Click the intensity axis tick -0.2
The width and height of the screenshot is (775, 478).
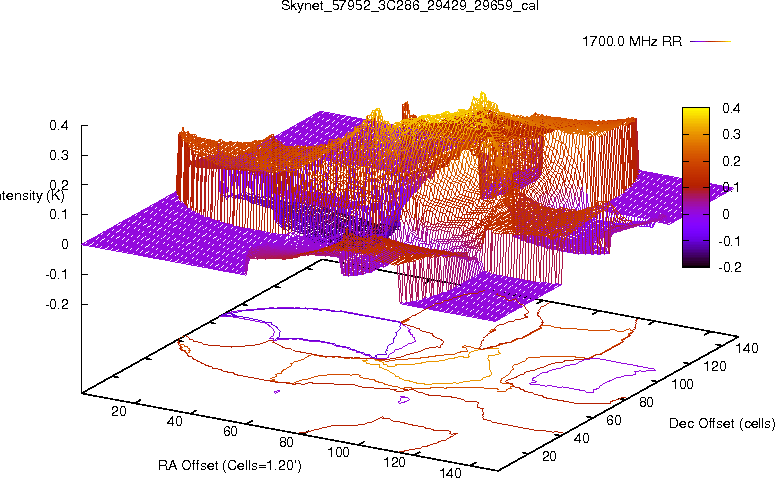(57, 304)
